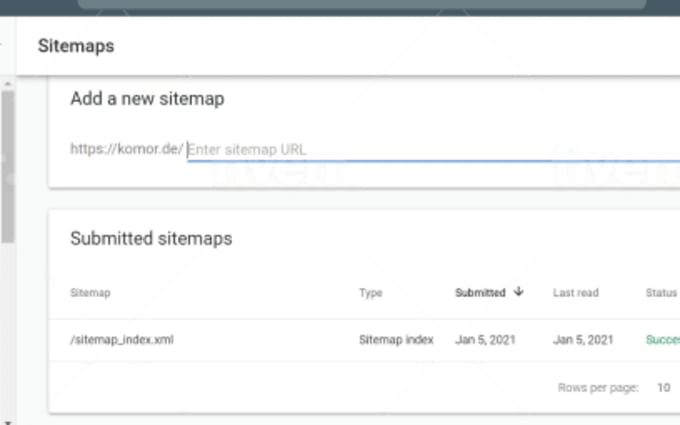The width and height of the screenshot is (680, 425).
Task: Sort by the Type column header
Action: [x=370, y=293]
